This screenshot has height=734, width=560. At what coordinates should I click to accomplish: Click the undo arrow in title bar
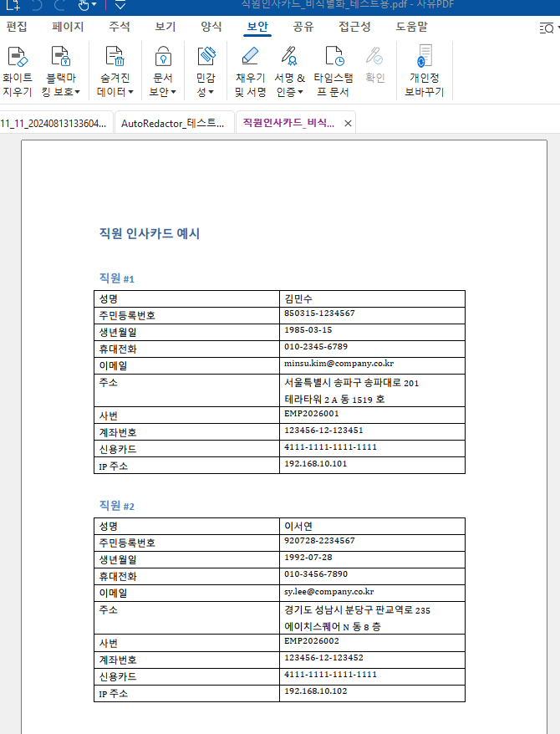click(37, 5)
